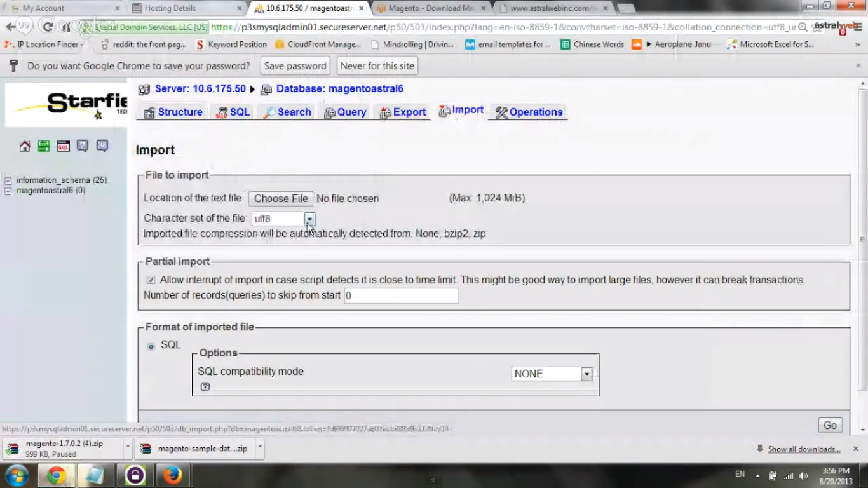The image size is (868, 488).
Task: Open Show all downloads link
Action: (804, 449)
